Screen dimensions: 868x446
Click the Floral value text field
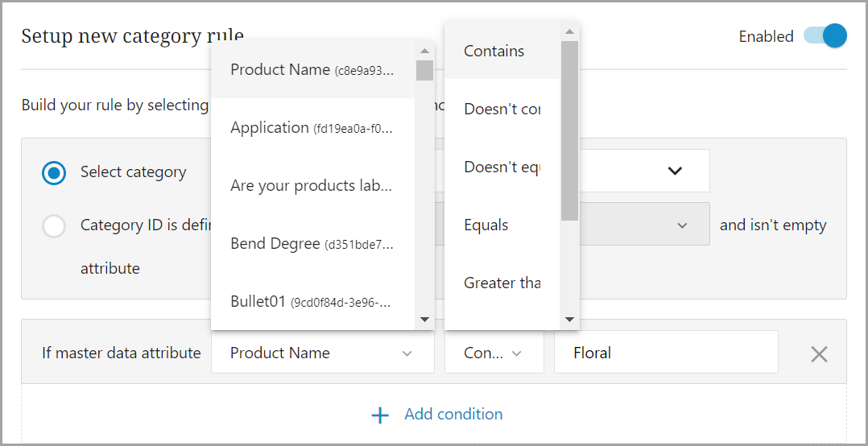[x=665, y=353]
